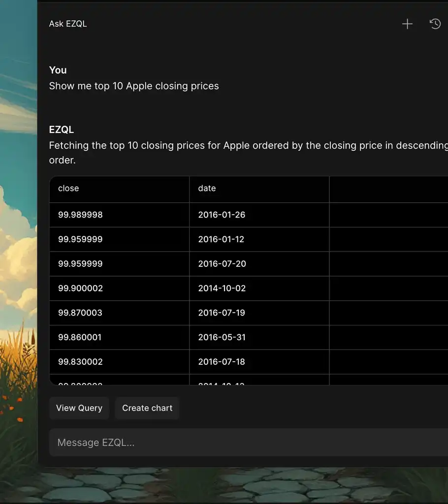The width and height of the screenshot is (448, 504).
Task: Click the 2016-07-20 date cell
Action: 222,264
